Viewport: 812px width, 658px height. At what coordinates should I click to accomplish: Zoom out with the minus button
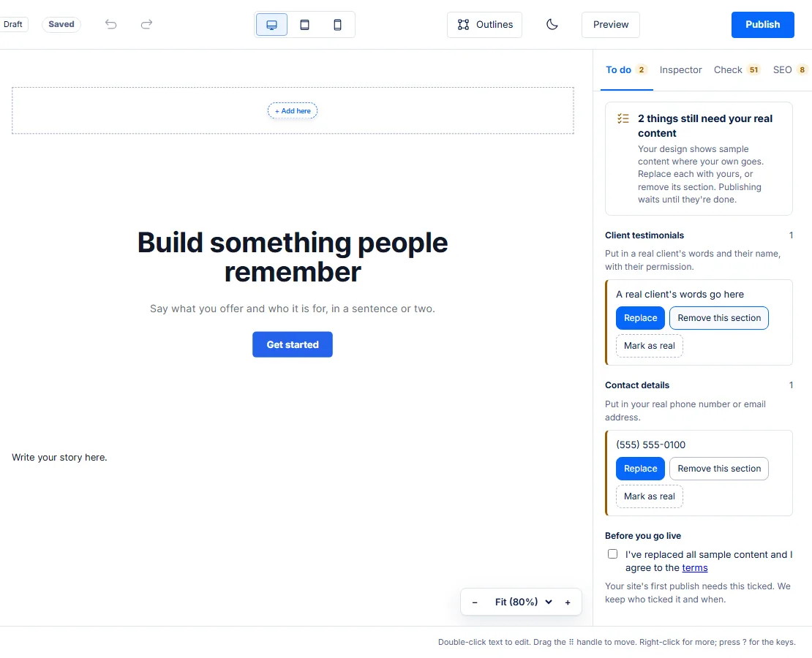coord(474,602)
